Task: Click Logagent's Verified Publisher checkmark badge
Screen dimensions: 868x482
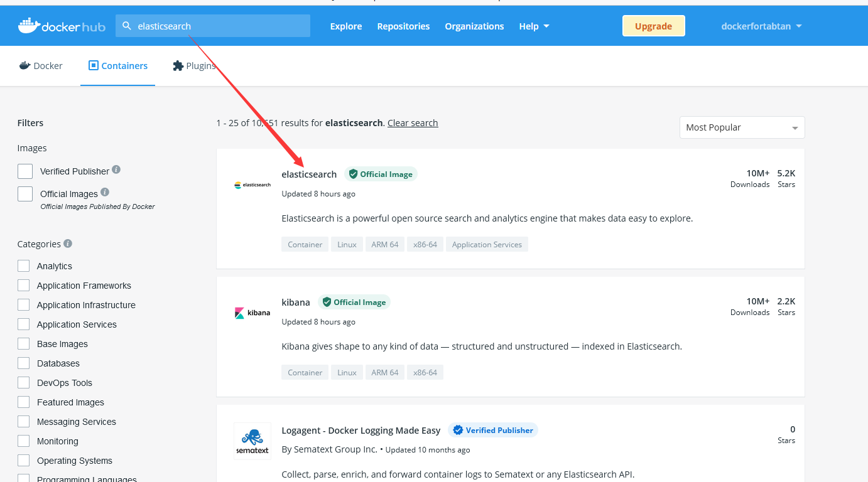Action: (x=493, y=430)
